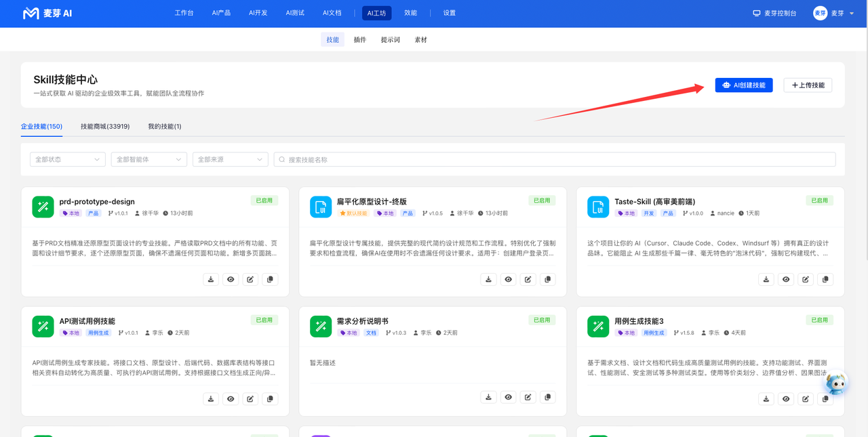Open the 全部状态 dropdown
Screen dimensions: 868x437
[67, 159]
